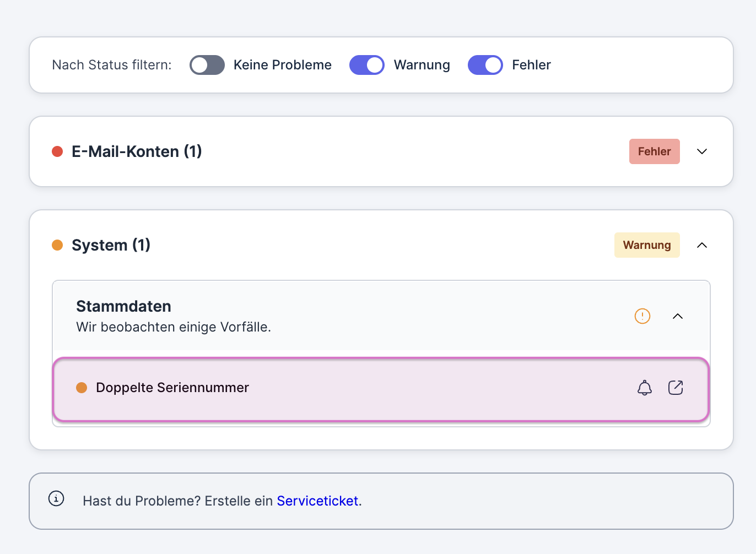The width and height of the screenshot is (756, 554).
Task: Open Doppelte Seriennummer via external link icon
Action: (x=676, y=388)
